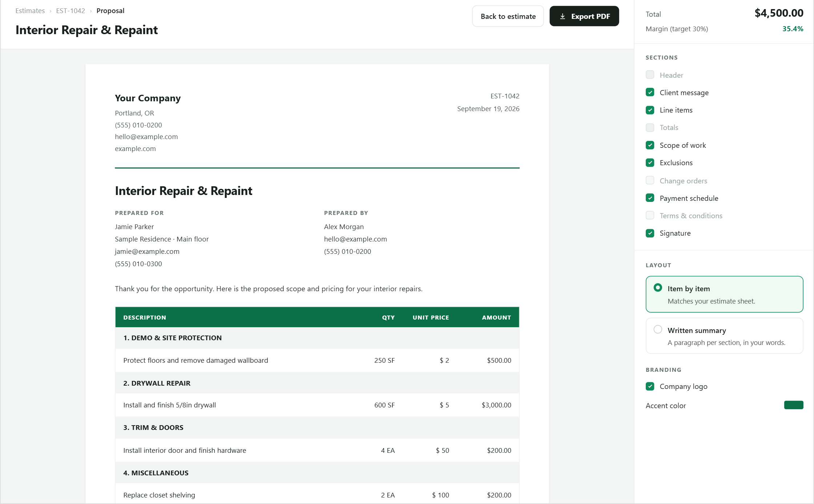Toggle the Company logo checkbox
The image size is (814, 504).
pyautogui.click(x=650, y=386)
